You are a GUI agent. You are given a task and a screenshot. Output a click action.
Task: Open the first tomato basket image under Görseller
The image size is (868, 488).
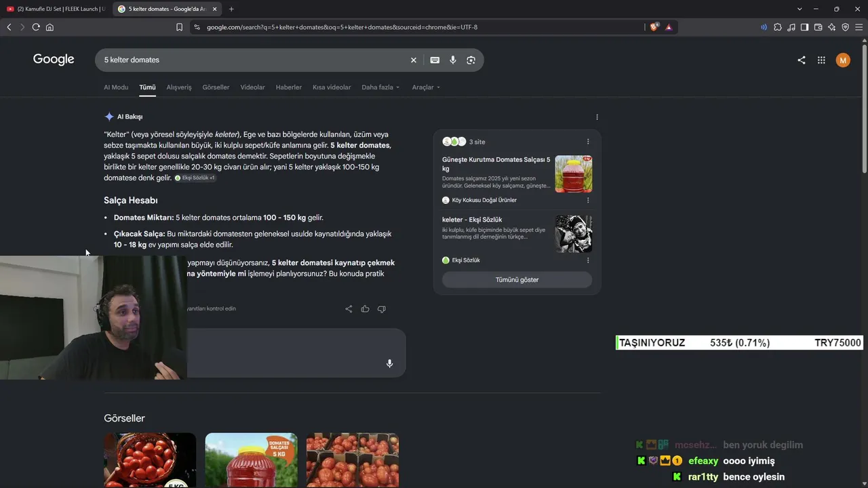click(x=150, y=460)
